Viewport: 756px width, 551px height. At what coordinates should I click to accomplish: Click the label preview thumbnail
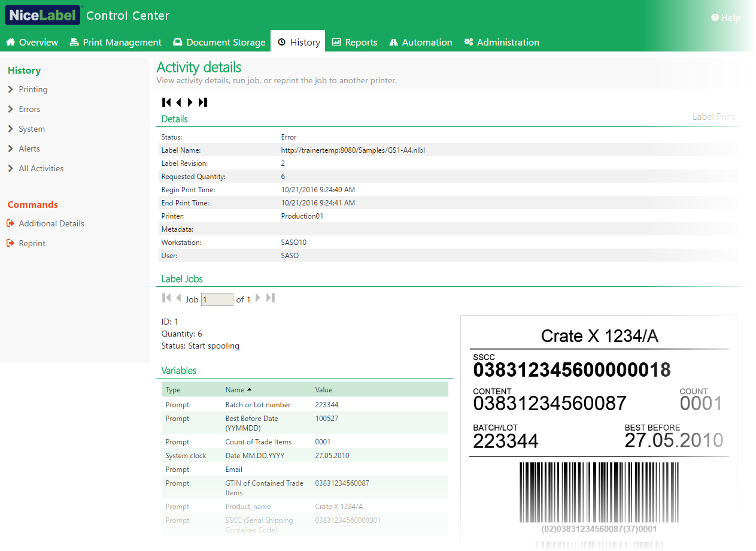pos(599,431)
